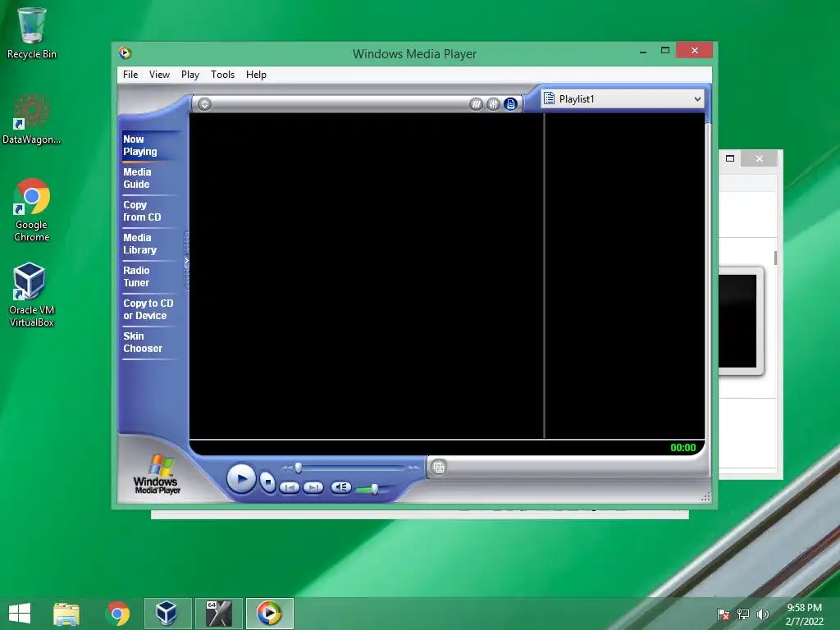Open the Playlist1 dropdown
840x630 pixels.
[x=697, y=99]
